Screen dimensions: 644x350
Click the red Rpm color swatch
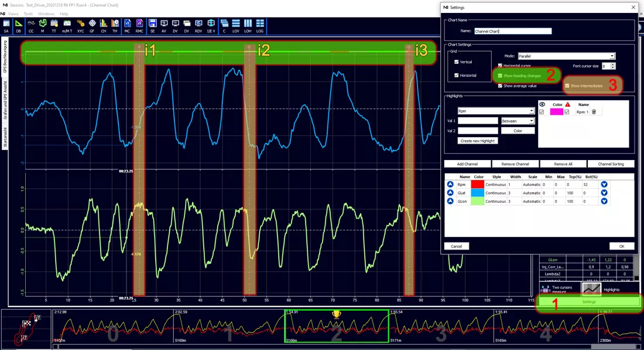coord(478,185)
